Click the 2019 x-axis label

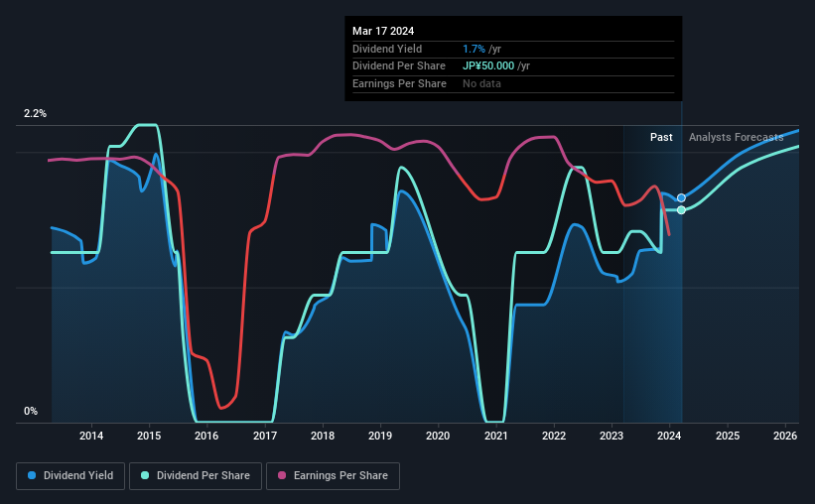pyautogui.click(x=380, y=436)
